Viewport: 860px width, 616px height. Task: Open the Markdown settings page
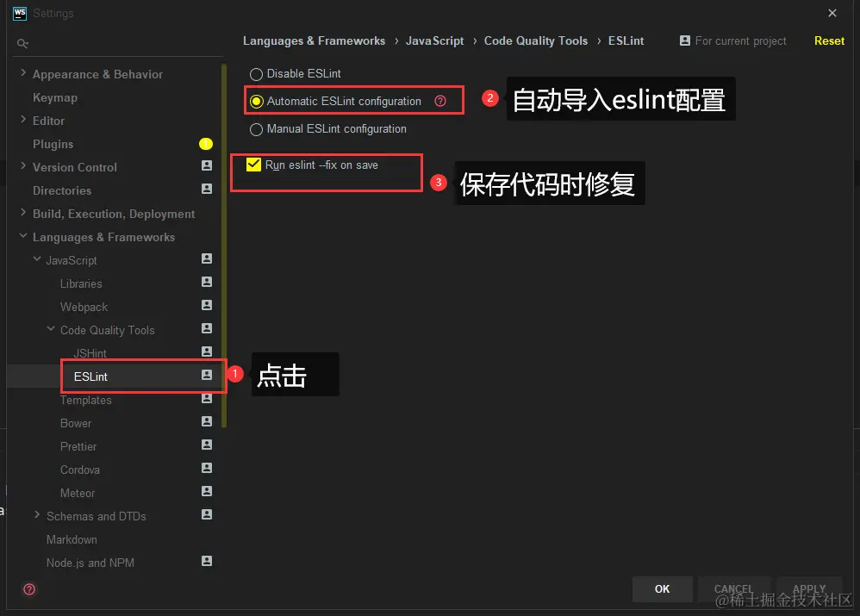[x=72, y=540]
